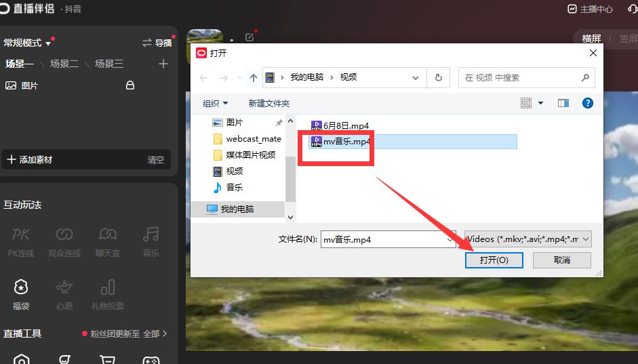Open the 主播中心 anchor center
Screen dimensions: 638x364
point(590,9)
